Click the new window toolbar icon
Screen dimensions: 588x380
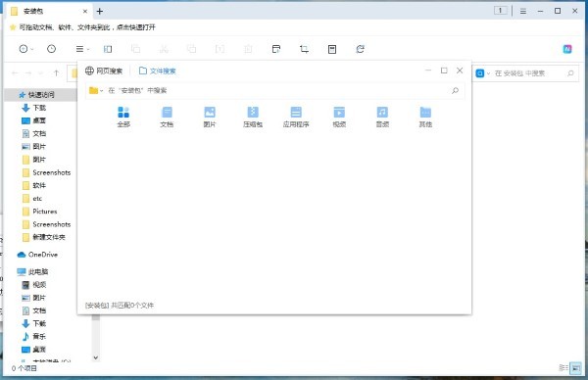click(276, 49)
